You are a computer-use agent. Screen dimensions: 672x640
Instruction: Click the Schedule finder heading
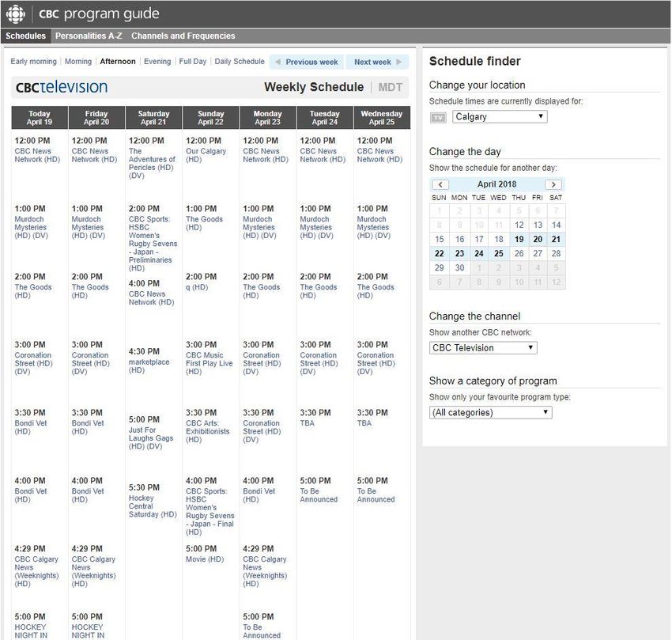[x=475, y=62]
